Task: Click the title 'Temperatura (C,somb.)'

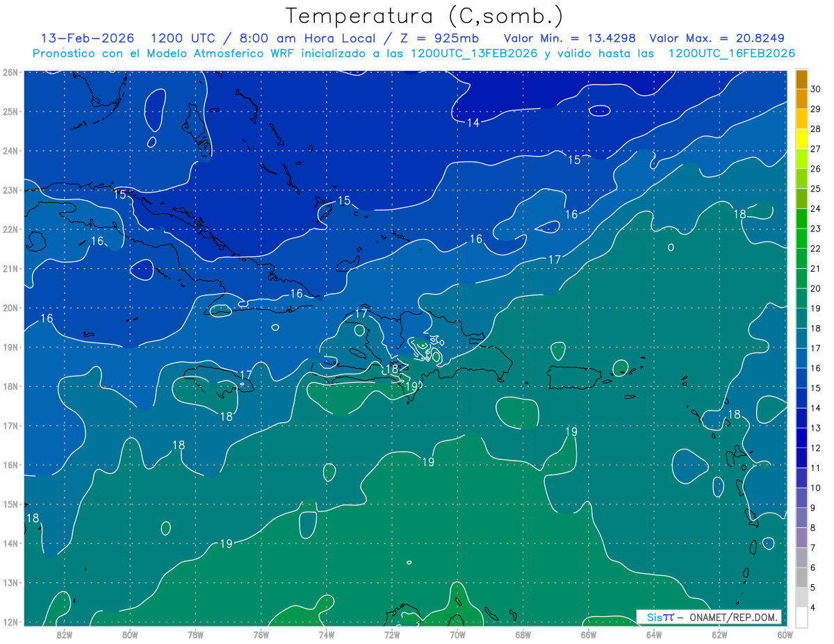Action: 425,16
